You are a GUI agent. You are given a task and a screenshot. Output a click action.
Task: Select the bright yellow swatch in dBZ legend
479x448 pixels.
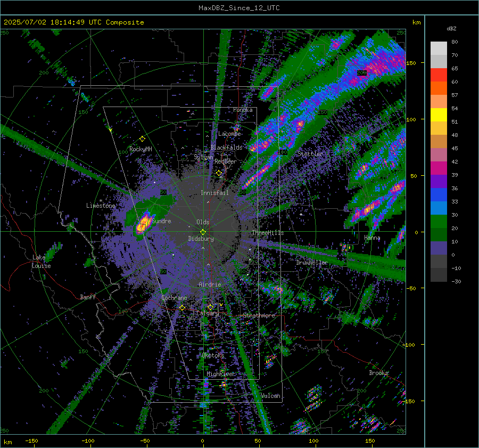pos(439,115)
